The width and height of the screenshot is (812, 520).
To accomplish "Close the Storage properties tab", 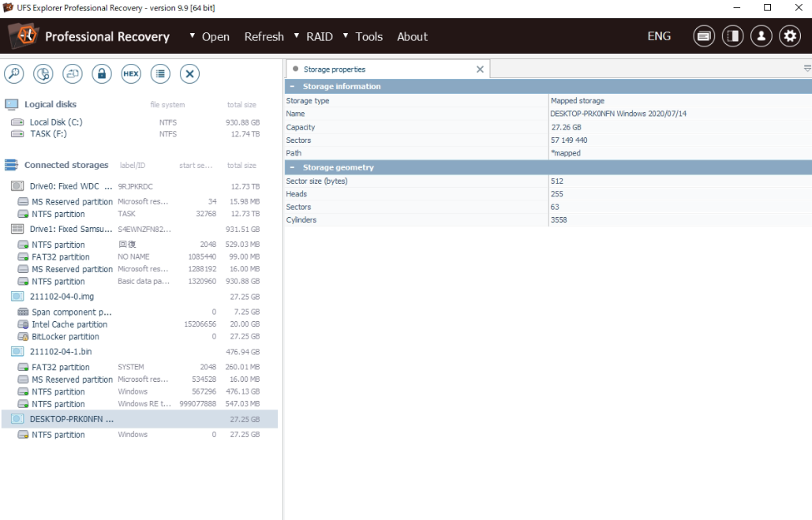I will [480, 69].
